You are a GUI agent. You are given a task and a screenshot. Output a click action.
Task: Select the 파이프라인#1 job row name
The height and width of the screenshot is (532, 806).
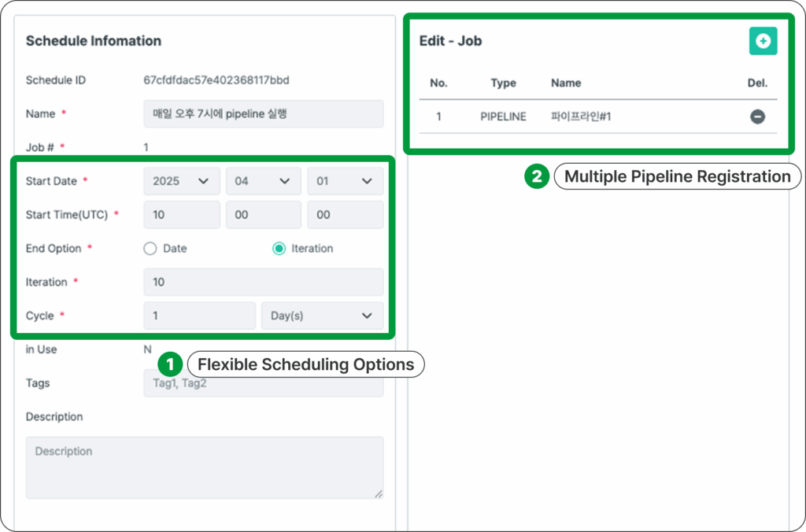point(582,116)
